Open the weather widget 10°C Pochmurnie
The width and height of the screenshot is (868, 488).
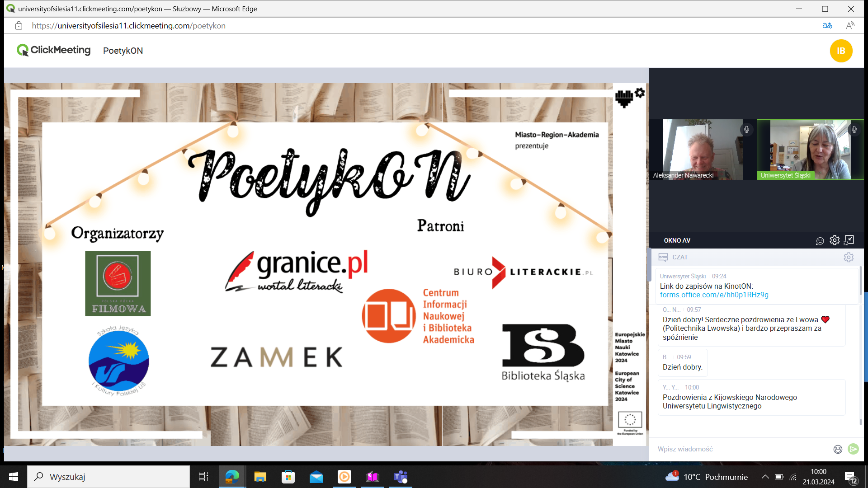pos(707,477)
